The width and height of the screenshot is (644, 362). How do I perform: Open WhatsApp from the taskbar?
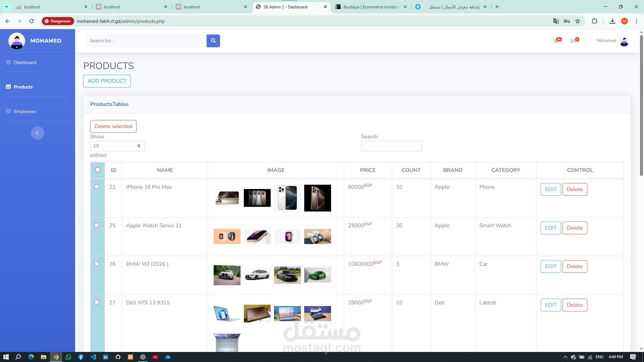tap(68, 357)
